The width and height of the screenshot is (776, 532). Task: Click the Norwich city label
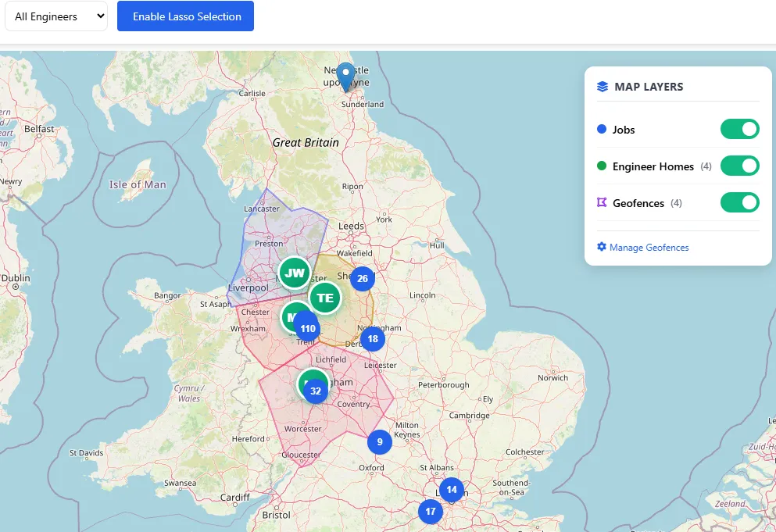pyautogui.click(x=552, y=377)
